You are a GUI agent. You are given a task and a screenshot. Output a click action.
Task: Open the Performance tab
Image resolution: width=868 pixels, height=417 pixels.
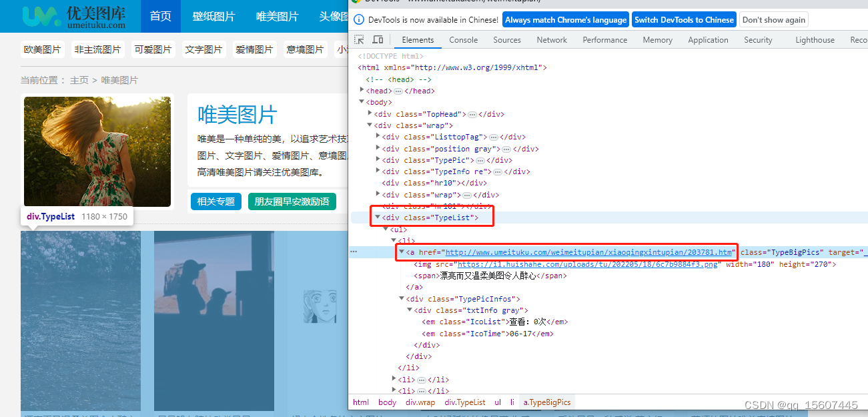pyautogui.click(x=605, y=40)
